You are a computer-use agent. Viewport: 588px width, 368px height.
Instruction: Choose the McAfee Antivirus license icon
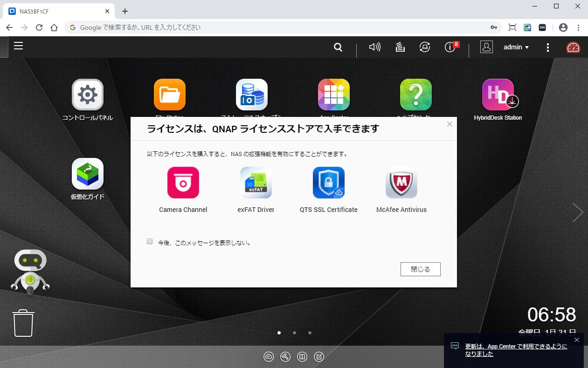(401, 183)
